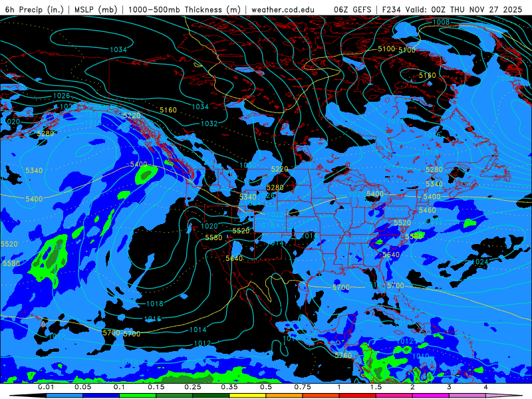Click the red-orange 0.75 legend swatch
The height and width of the screenshot is (399, 532).
(x=321, y=396)
